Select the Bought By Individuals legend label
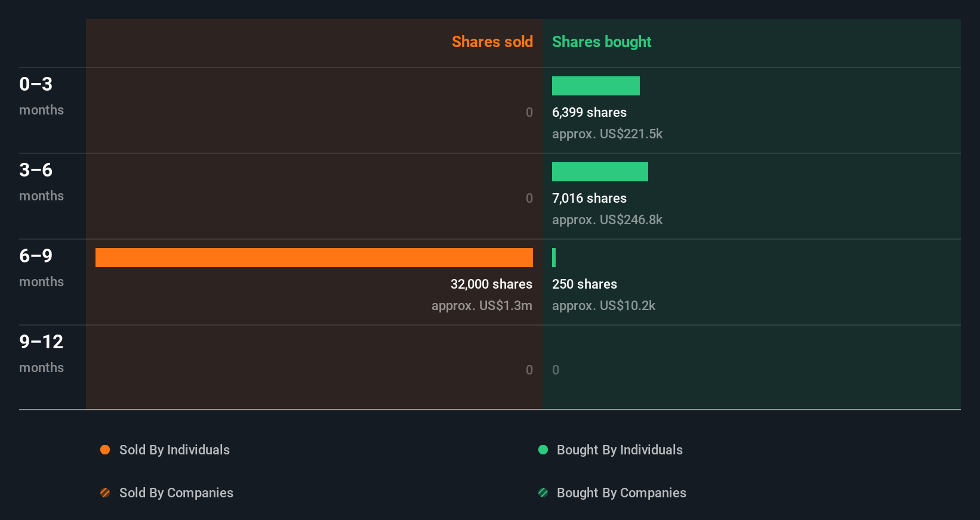Image resolution: width=980 pixels, height=520 pixels. (x=620, y=450)
